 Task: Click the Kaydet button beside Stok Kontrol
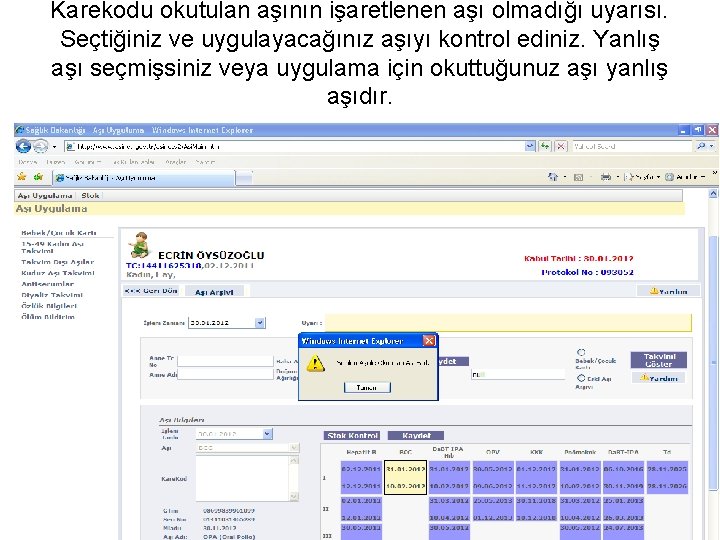416,435
